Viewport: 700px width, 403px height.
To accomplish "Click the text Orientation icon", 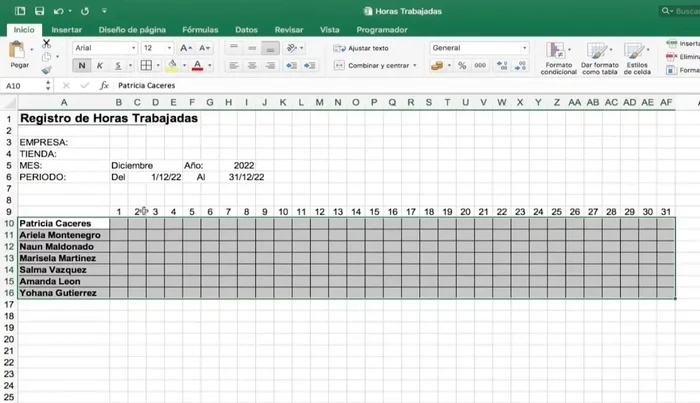I will click(x=292, y=48).
